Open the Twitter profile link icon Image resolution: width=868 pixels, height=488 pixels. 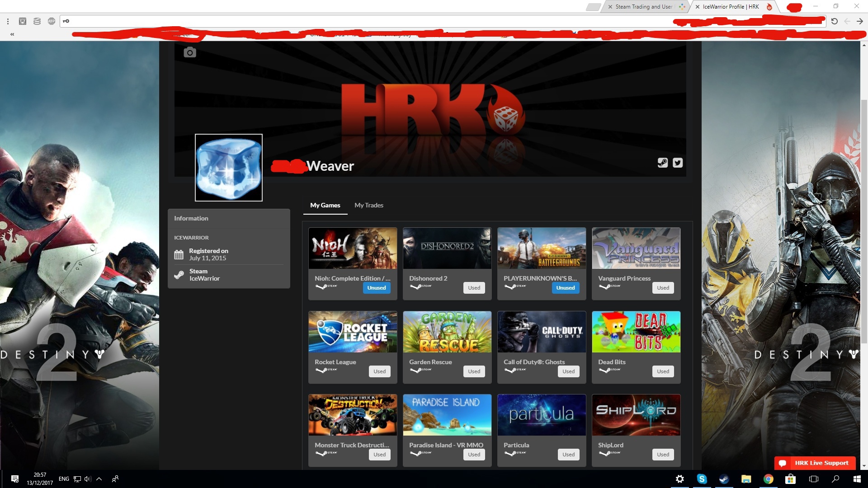coord(677,163)
